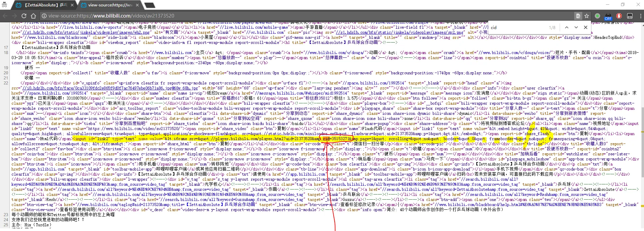Open the green circle extension
The width and height of the screenshot is (644, 231).
(597, 16)
